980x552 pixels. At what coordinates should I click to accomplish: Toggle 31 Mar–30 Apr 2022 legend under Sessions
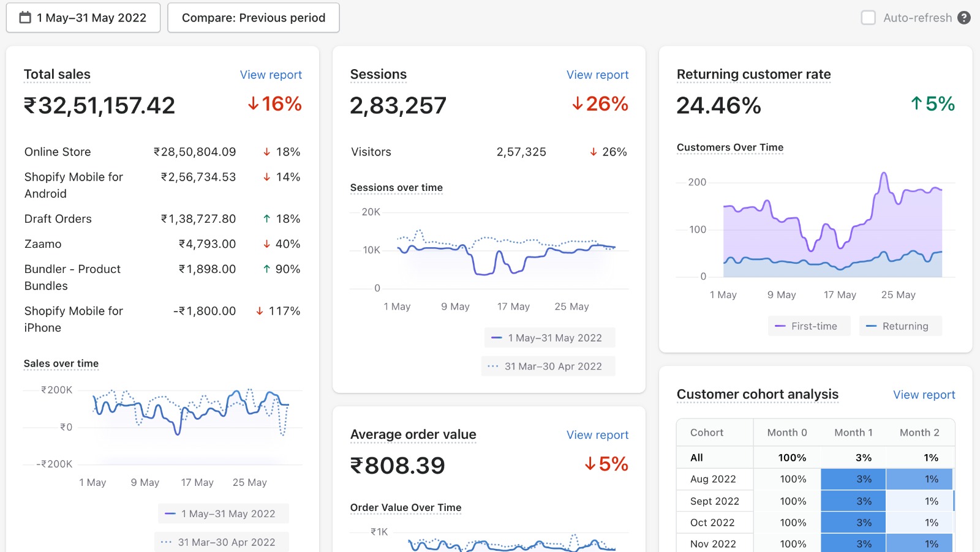(548, 367)
